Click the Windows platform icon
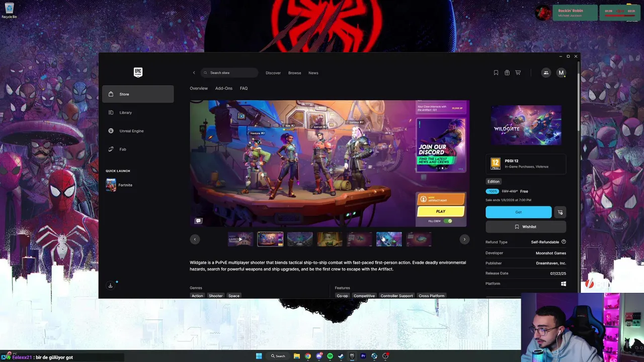644x362 pixels. 563,284
